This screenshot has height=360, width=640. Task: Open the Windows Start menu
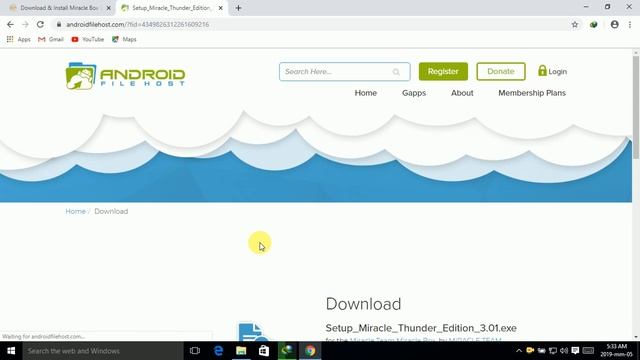pos(11,351)
